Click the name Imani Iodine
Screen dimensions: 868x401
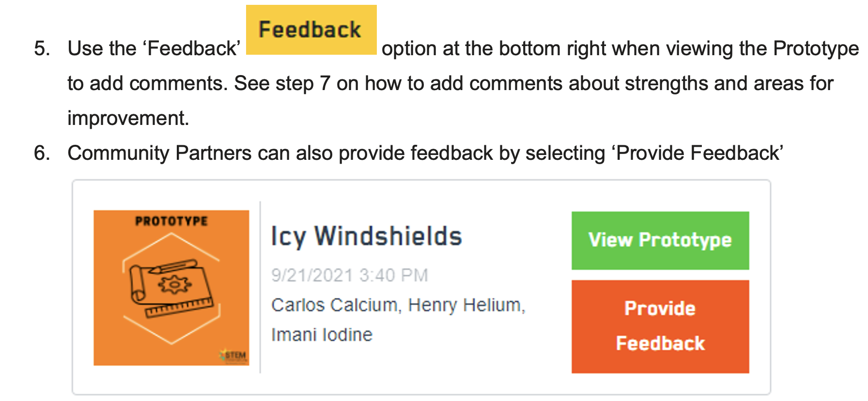coord(322,335)
